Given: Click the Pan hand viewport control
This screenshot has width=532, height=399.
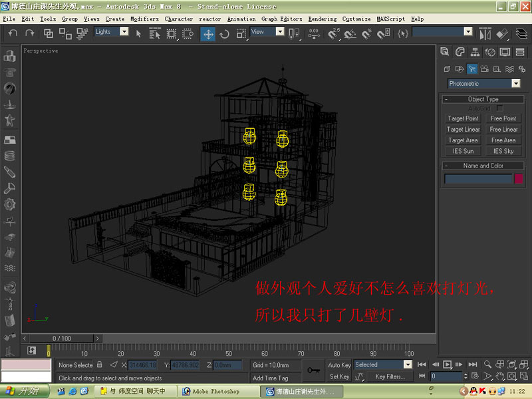Looking at the screenshot, I should coord(500,376).
